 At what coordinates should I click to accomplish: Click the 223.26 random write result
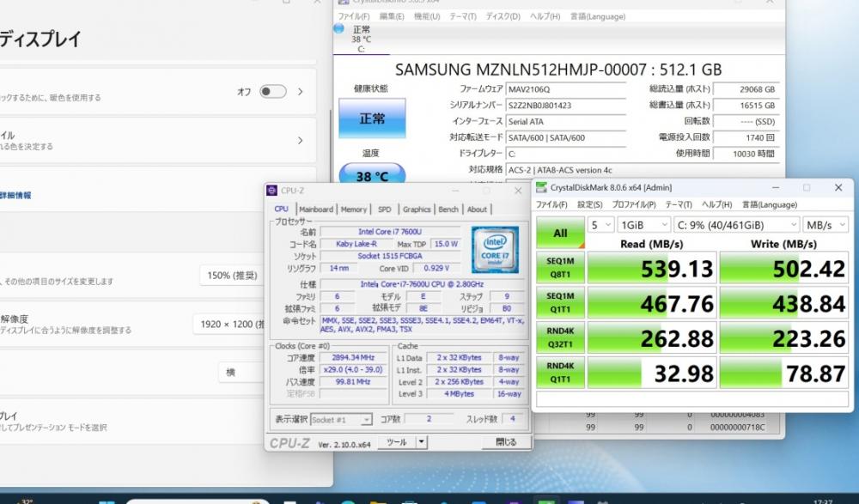coord(784,338)
